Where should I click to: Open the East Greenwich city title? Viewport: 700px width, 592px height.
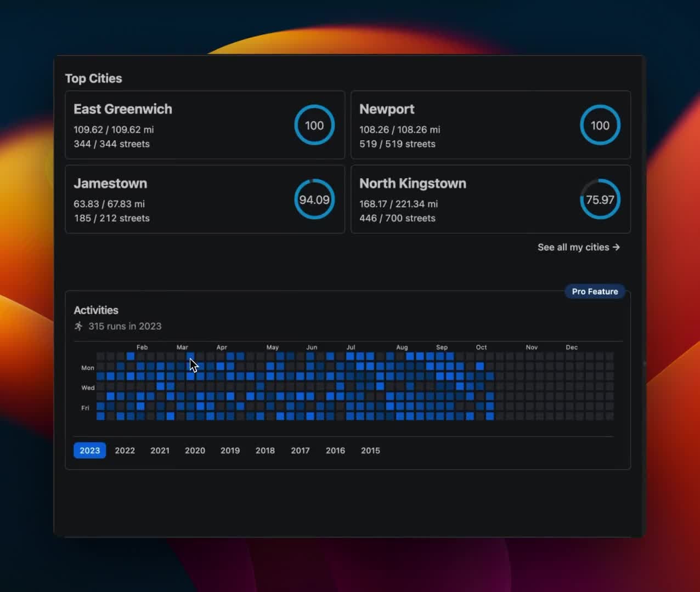click(123, 109)
